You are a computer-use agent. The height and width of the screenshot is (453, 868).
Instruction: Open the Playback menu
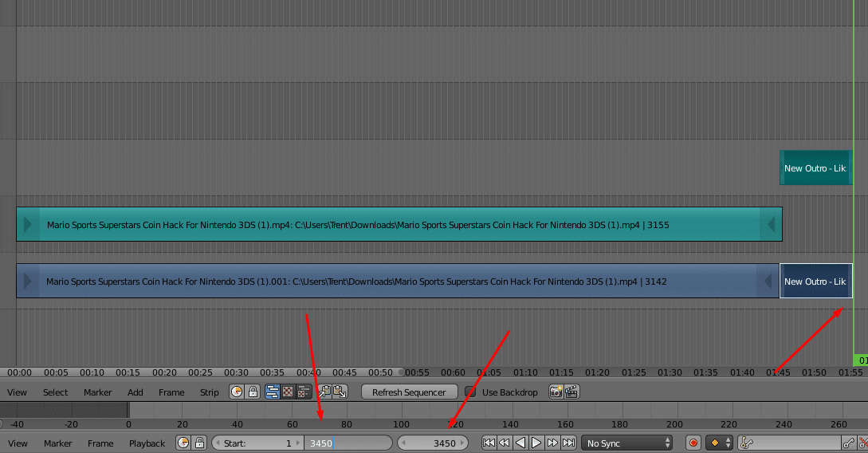147,443
